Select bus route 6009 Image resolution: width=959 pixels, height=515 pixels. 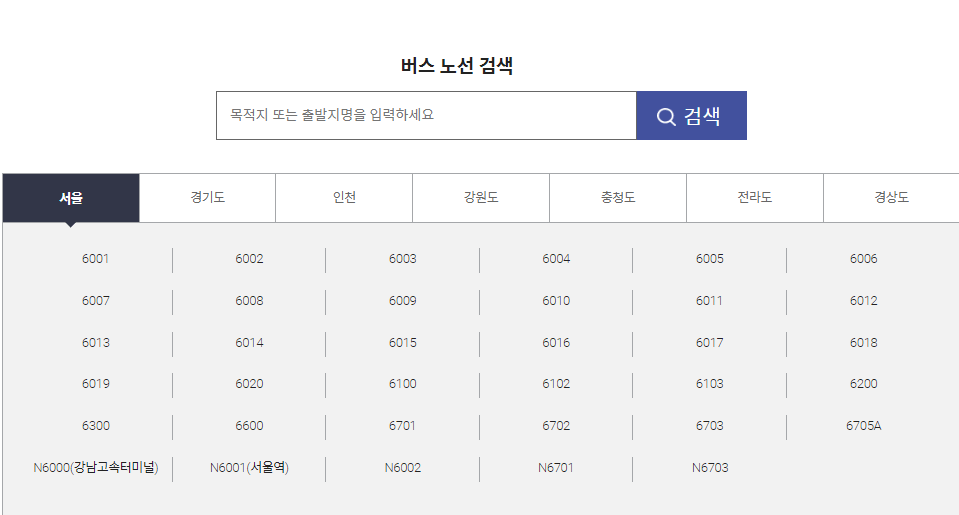click(402, 301)
